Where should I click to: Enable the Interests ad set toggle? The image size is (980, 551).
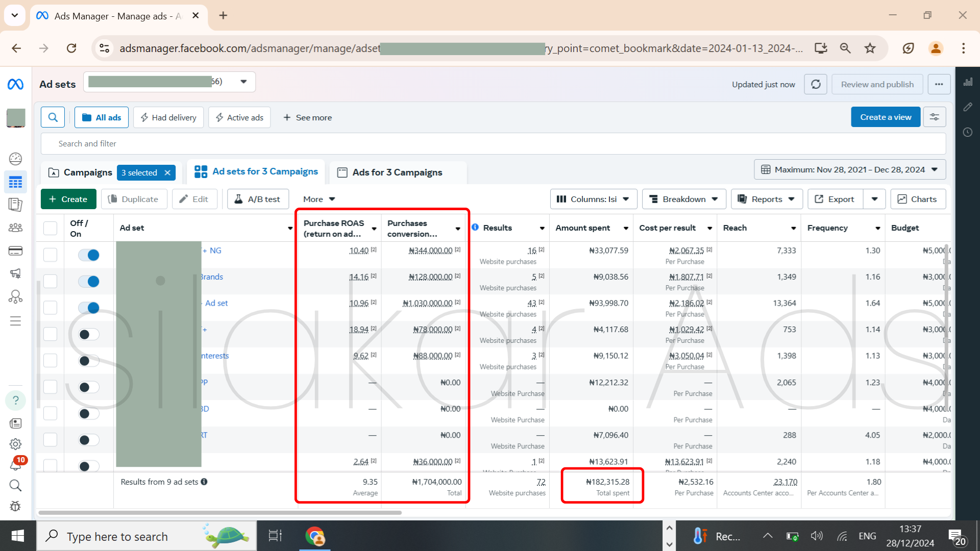click(89, 361)
